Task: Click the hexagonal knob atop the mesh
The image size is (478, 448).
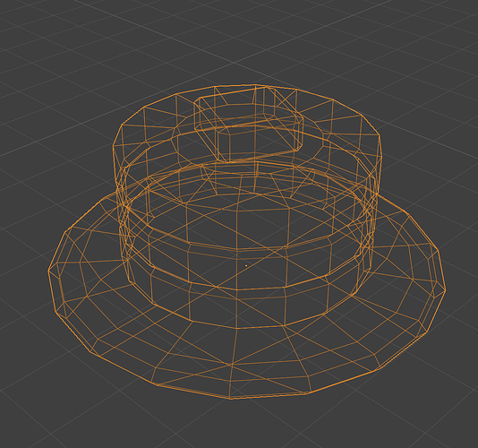Action: (x=249, y=125)
